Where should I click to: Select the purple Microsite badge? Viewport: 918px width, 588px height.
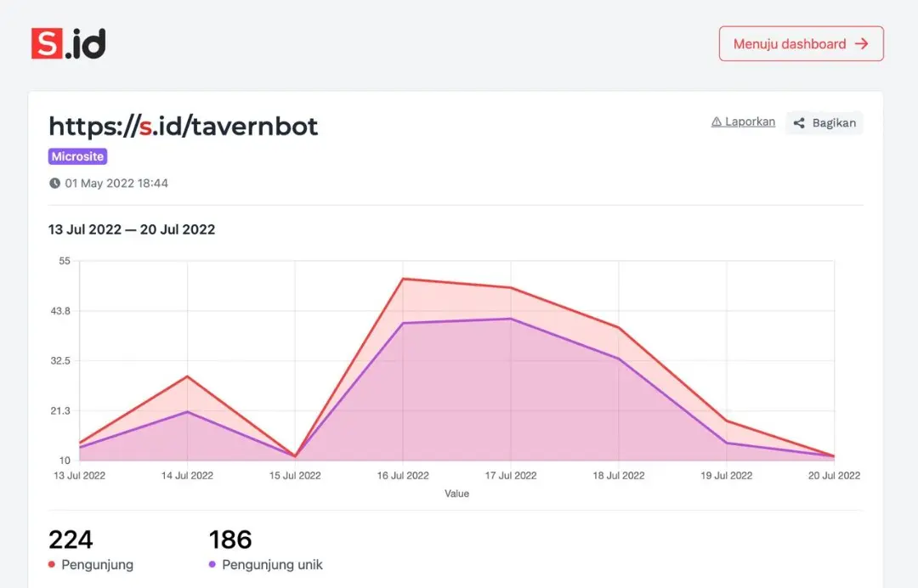77,156
